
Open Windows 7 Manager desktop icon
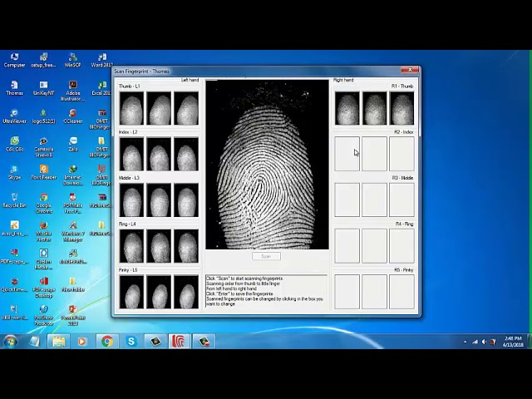(72, 231)
